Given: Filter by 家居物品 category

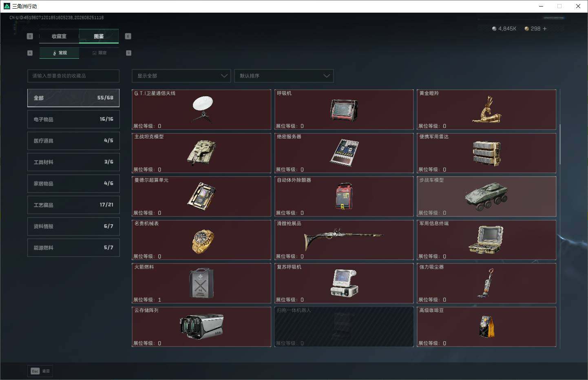Looking at the screenshot, I should tap(73, 183).
